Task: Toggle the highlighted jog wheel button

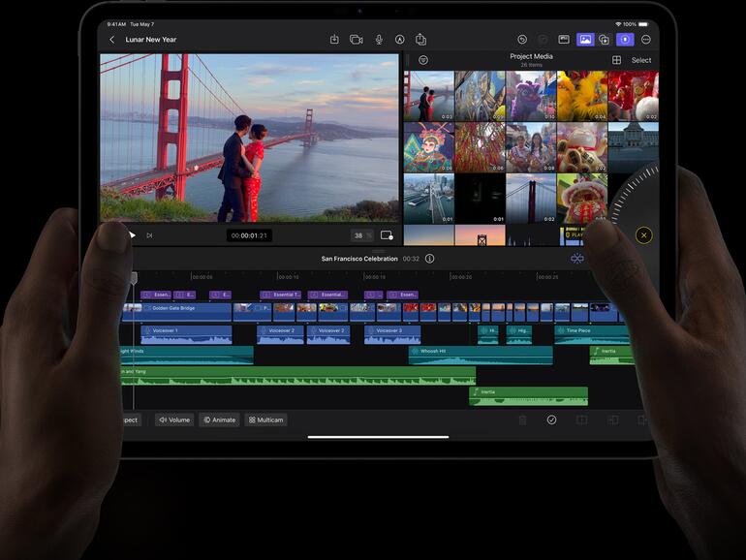Action: click(x=625, y=40)
